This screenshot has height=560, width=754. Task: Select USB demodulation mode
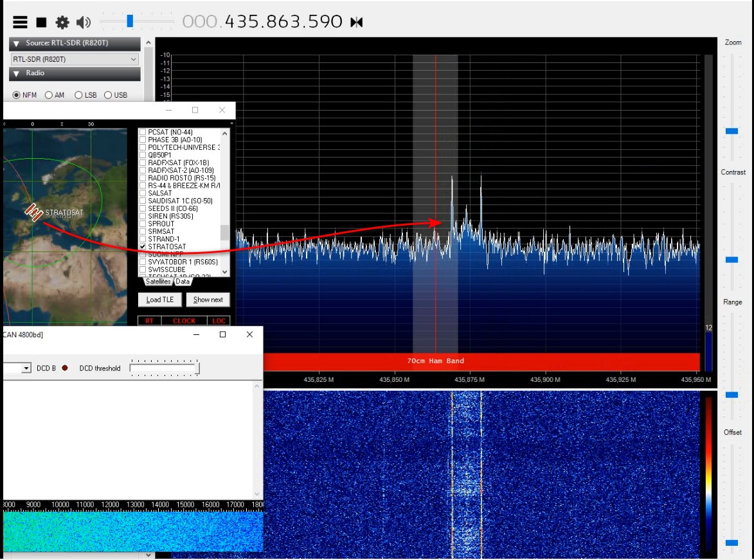(x=108, y=95)
